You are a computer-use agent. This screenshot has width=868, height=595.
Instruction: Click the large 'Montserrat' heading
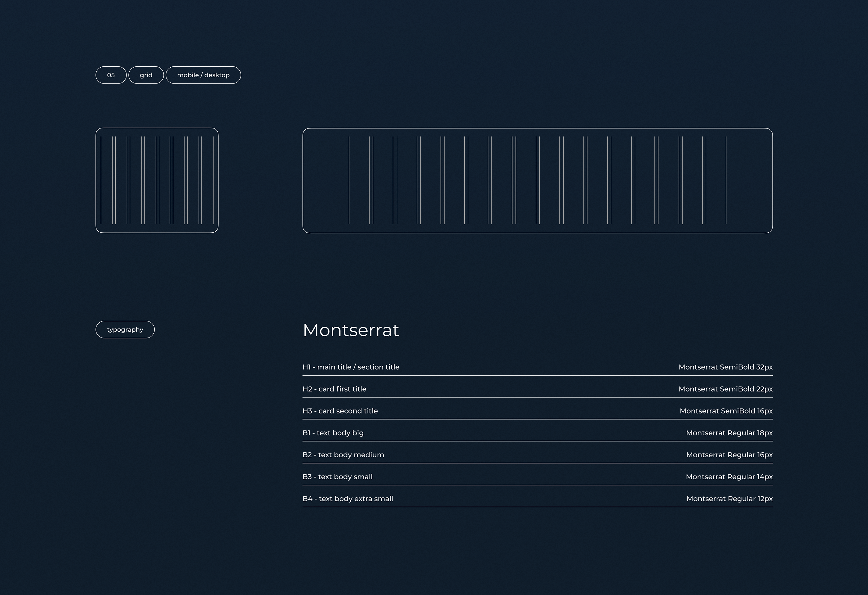[351, 330]
